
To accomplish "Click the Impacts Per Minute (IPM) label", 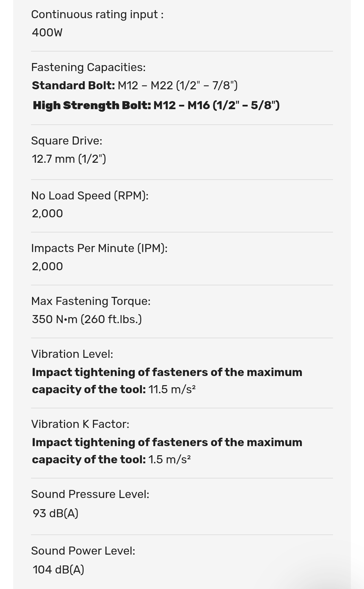I will [99, 248].
